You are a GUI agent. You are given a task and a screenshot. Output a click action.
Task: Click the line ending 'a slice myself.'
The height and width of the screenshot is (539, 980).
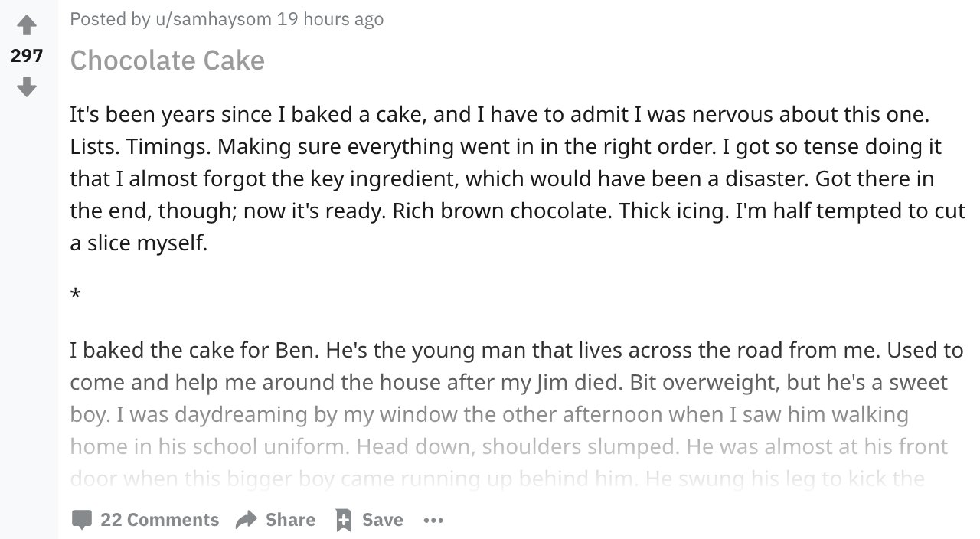pyautogui.click(x=139, y=243)
